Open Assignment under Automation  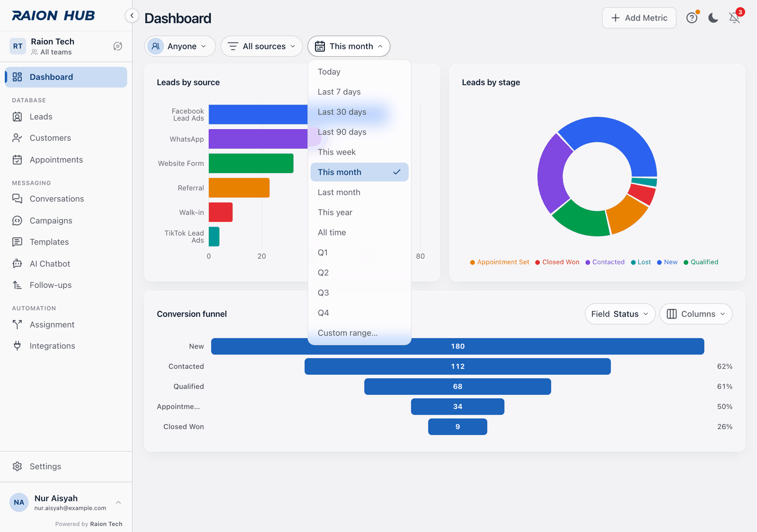tap(66, 325)
